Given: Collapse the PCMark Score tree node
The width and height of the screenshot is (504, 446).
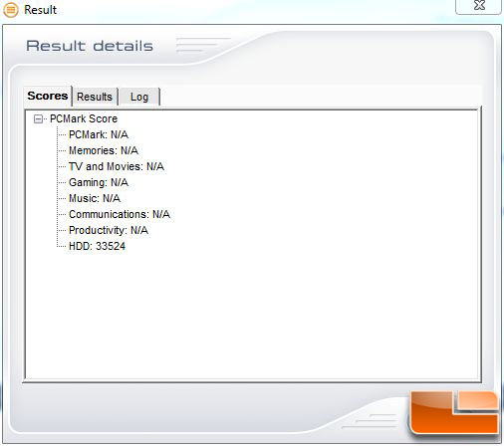Looking at the screenshot, I should 39,118.
